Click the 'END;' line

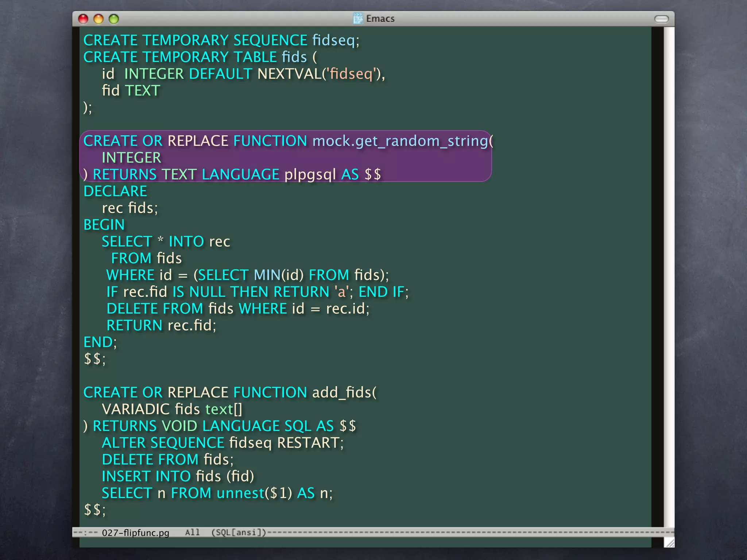(x=100, y=342)
